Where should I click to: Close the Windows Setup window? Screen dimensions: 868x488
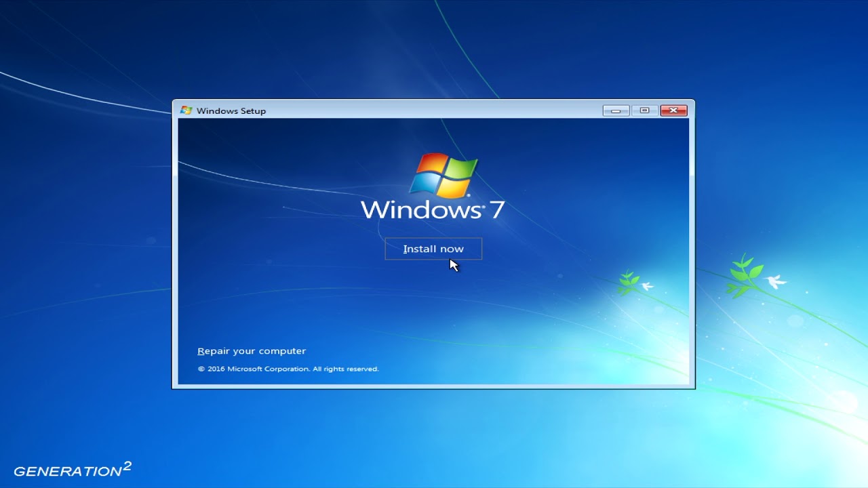[673, 110]
